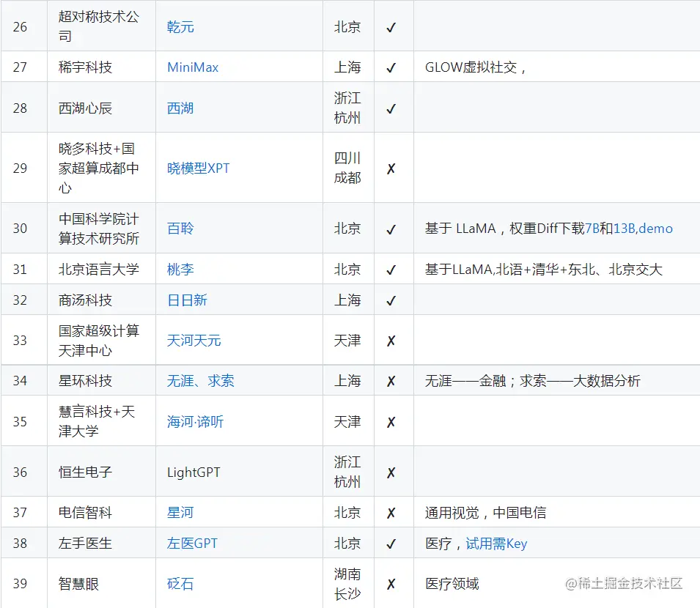Open the 乾元 model link

click(179, 26)
